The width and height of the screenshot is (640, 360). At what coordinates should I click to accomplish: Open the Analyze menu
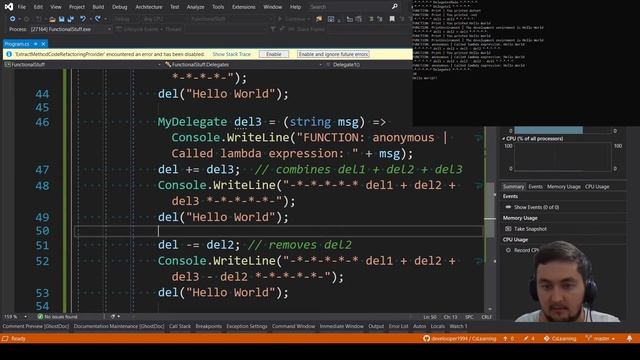[196, 7]
